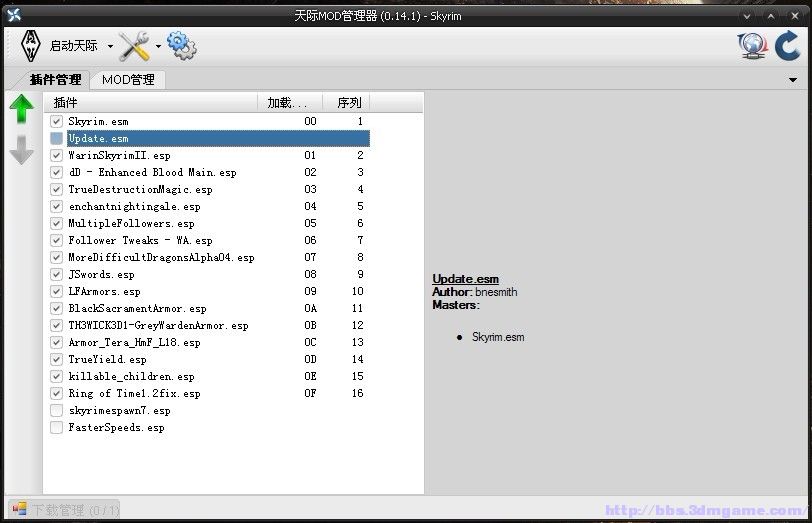The width and height of the screenshot is (812, 523).
Task: Click the Update.esm heading in info panel
Action: click(466, 279)
